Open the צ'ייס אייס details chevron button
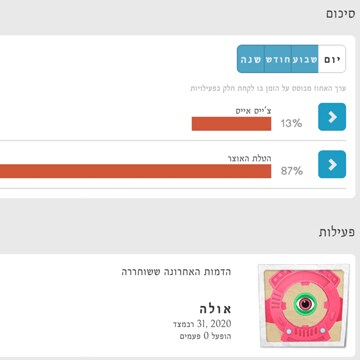Image resolution: width=360 pixels, height=360 pixels. pos(332,117)
